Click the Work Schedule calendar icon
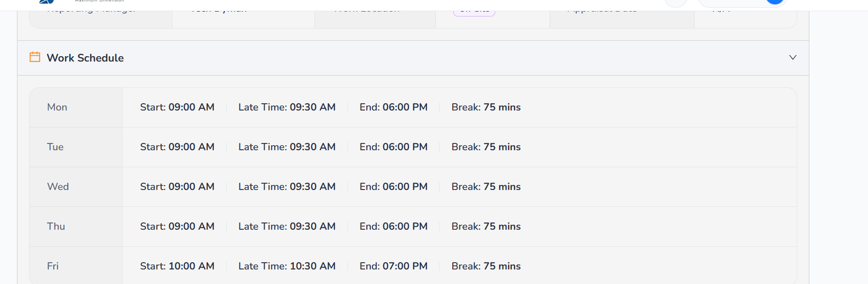 tap(35, 57)
